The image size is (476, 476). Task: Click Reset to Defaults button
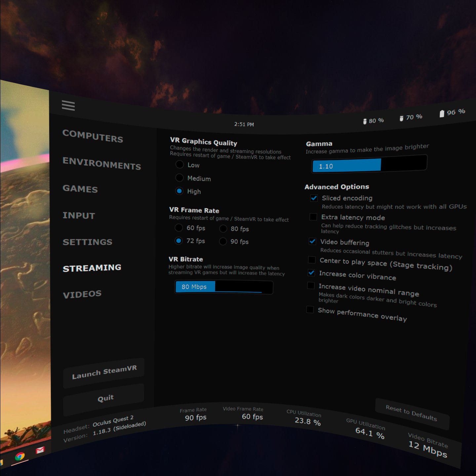(412, 413)
